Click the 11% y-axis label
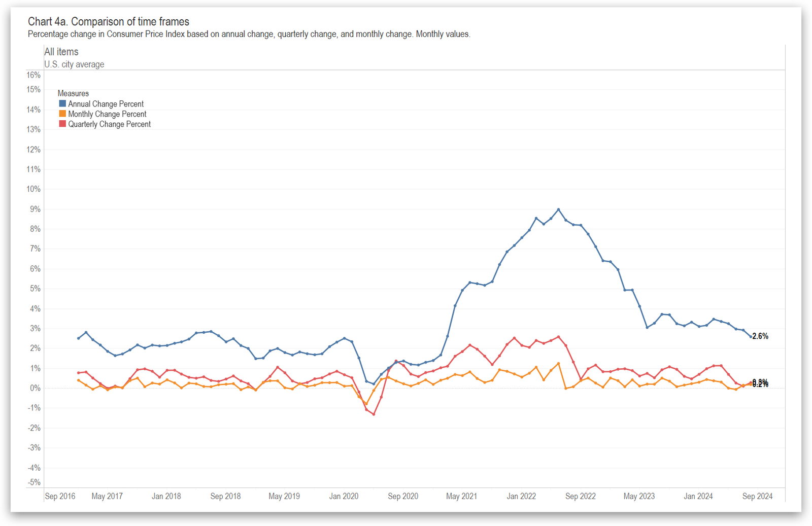Viewport: 812px width, 526px height. (x=33, y=169)
